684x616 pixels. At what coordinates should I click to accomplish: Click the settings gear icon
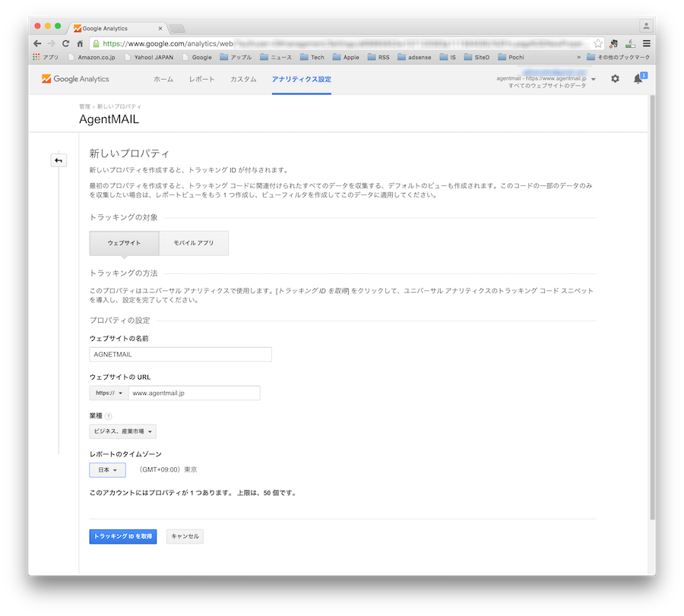(x=615, y=79)
